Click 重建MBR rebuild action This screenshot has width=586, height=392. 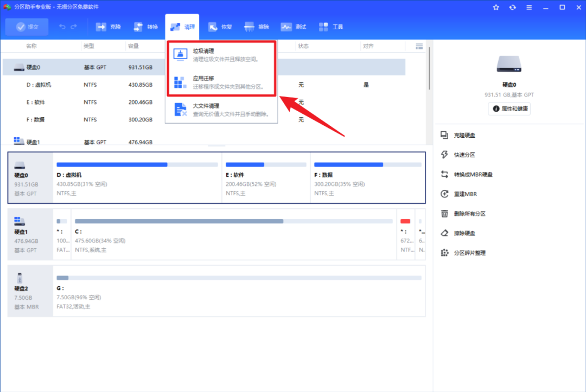pos(459,194)
